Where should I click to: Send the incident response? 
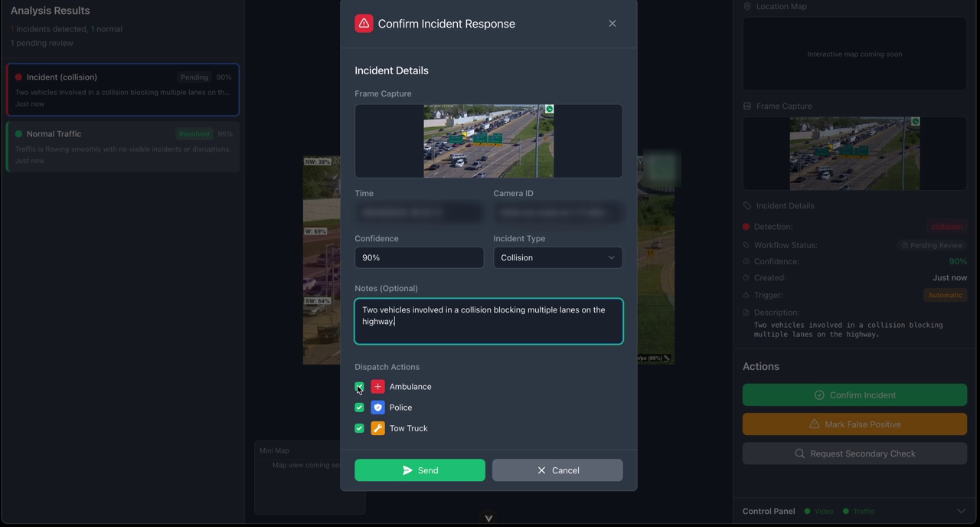pyautogui.click(x=420, y=470)
